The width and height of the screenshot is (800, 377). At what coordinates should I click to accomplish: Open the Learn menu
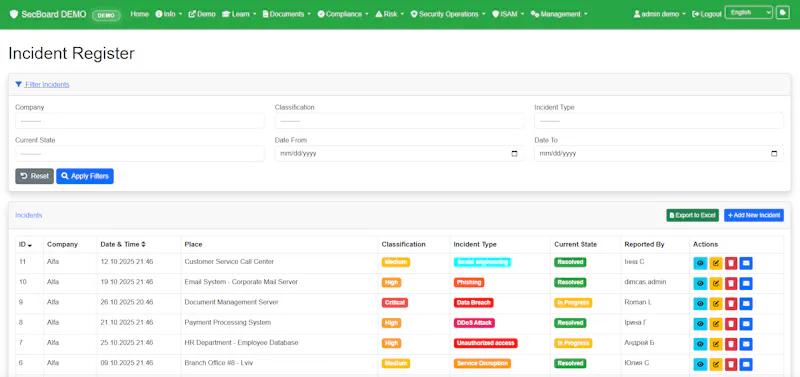coord(239,14)
